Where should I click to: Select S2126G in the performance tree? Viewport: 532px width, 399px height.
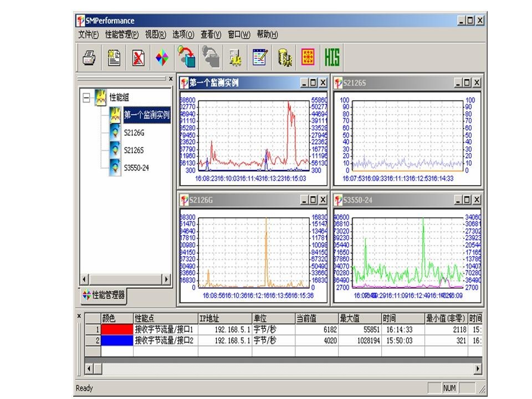[134, 133]
